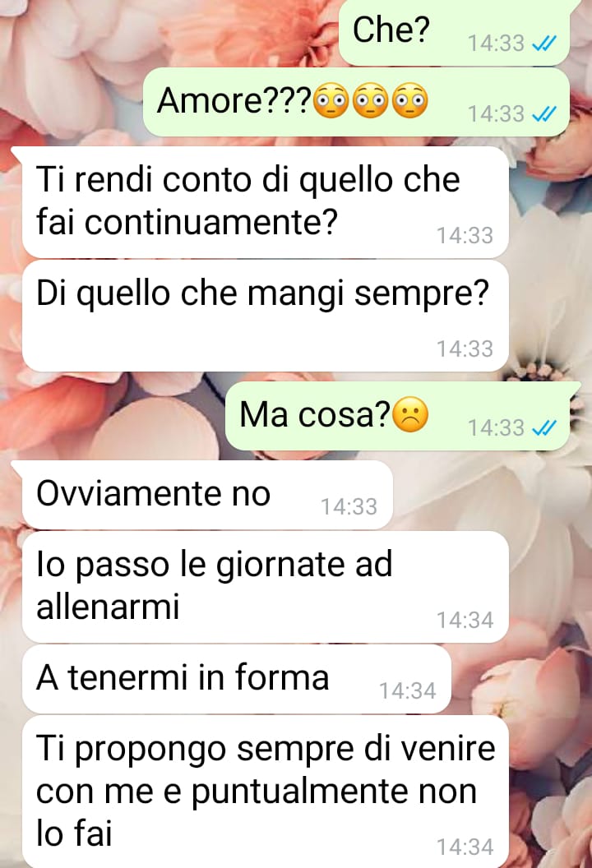
Task: Tap the 'Che?' sent message bubble
Action: point(454,32)
